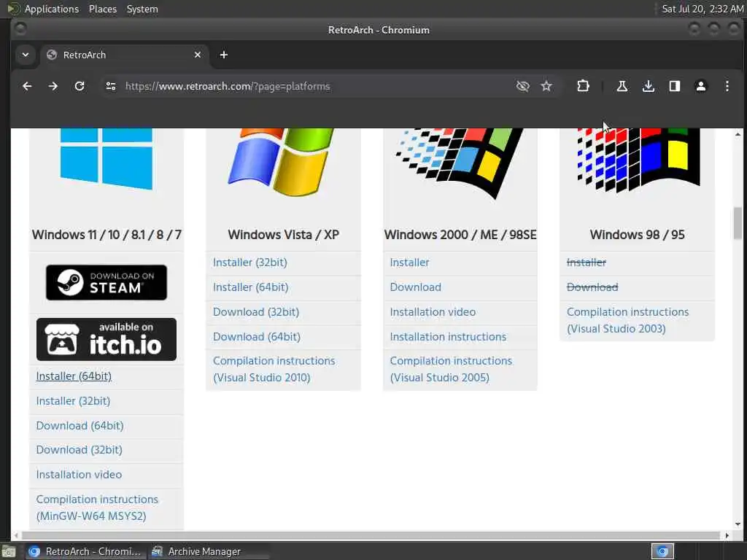Click the Windows 11 / 10 / 8.1 / 8 / 7 heading
The image size is (747, 560).
[107, 235]
